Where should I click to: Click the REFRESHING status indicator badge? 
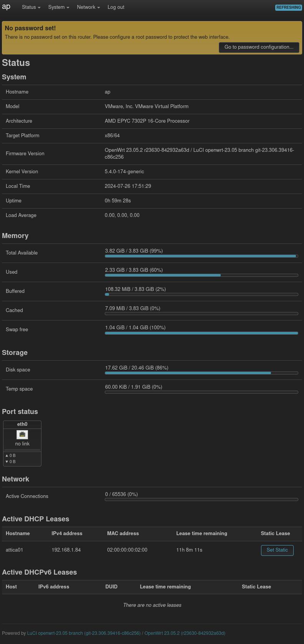point(289,7)
